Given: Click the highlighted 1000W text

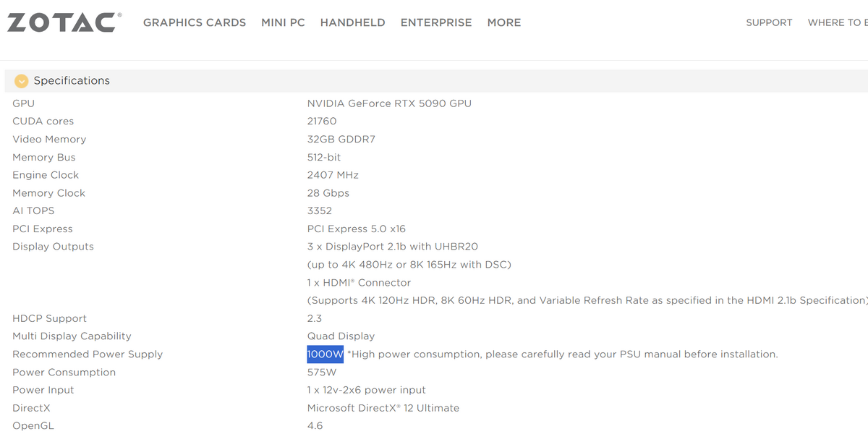Looking at the screenshot, I should click(323, 354).
